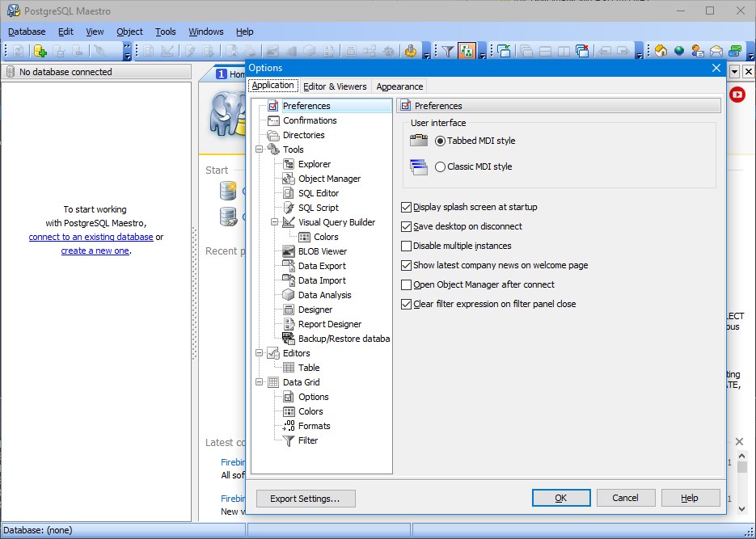Click the joystick-shaped toolbar icon

click(x=410, y=51)
